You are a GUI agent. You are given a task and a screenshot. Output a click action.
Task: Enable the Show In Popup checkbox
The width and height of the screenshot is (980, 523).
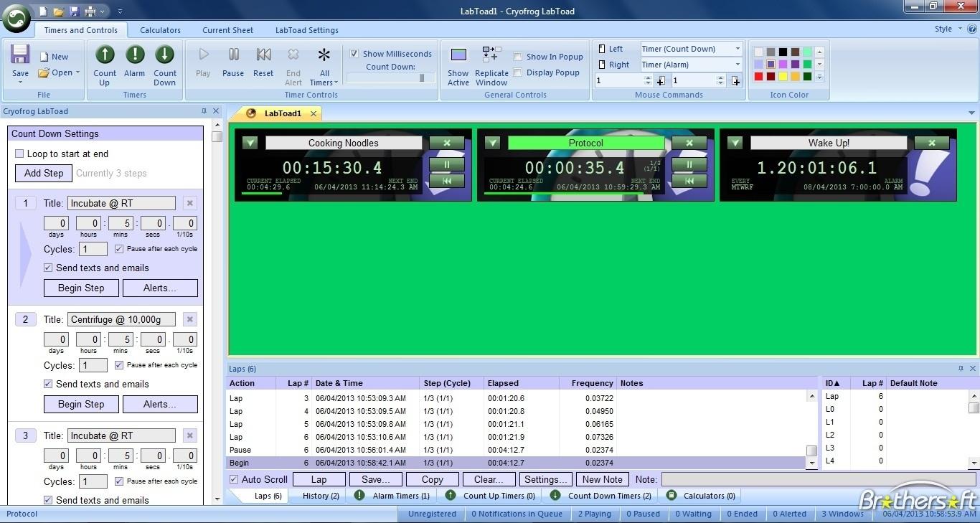[x=517, y=57]
